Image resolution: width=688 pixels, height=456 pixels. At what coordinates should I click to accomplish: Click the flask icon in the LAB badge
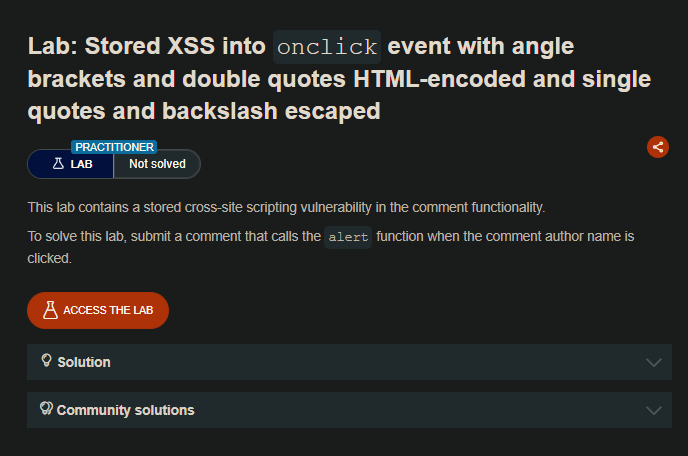tap(58, 164)
